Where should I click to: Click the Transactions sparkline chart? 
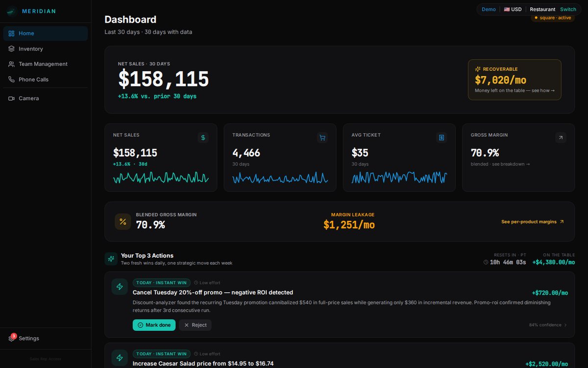tap(280, 178)
